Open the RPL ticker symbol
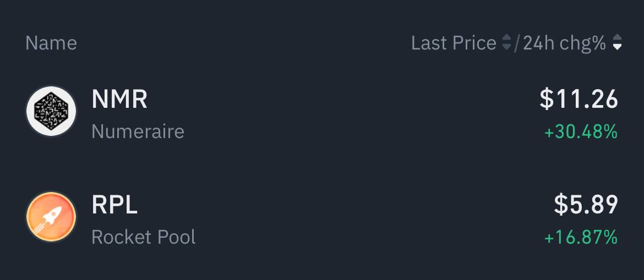 pyautogui.click(x=114, y=205)
